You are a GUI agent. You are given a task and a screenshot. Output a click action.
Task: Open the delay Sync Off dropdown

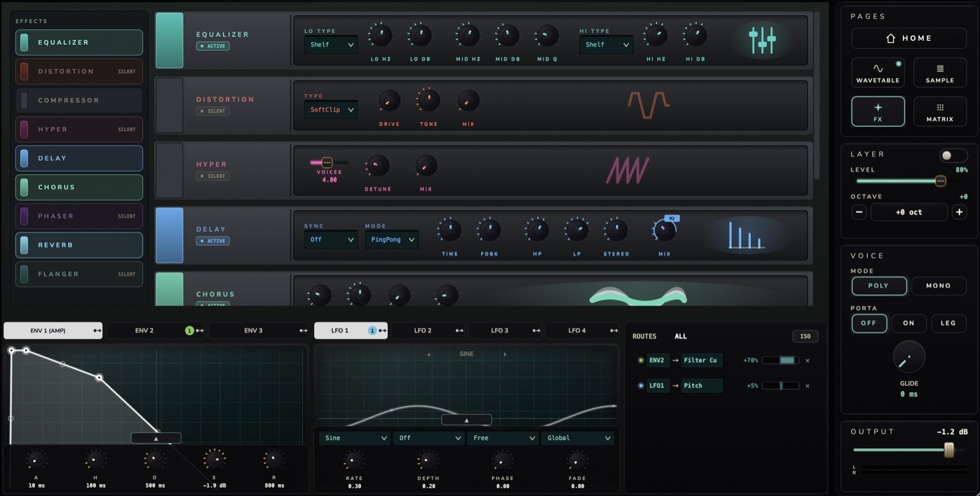tap(331, 240)
